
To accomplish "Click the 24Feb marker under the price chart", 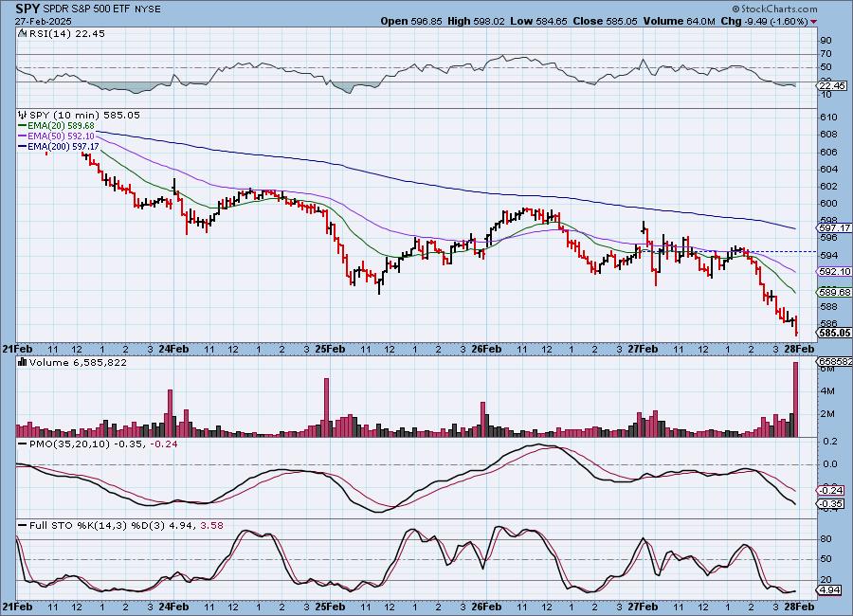I will (173, 349).
